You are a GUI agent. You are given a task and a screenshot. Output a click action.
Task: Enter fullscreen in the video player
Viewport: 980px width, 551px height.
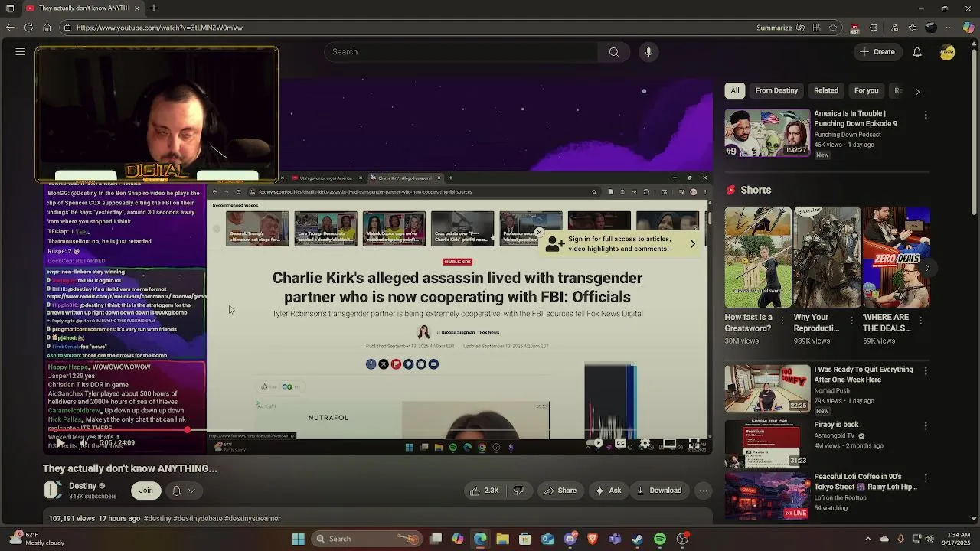tap(694, 444)
